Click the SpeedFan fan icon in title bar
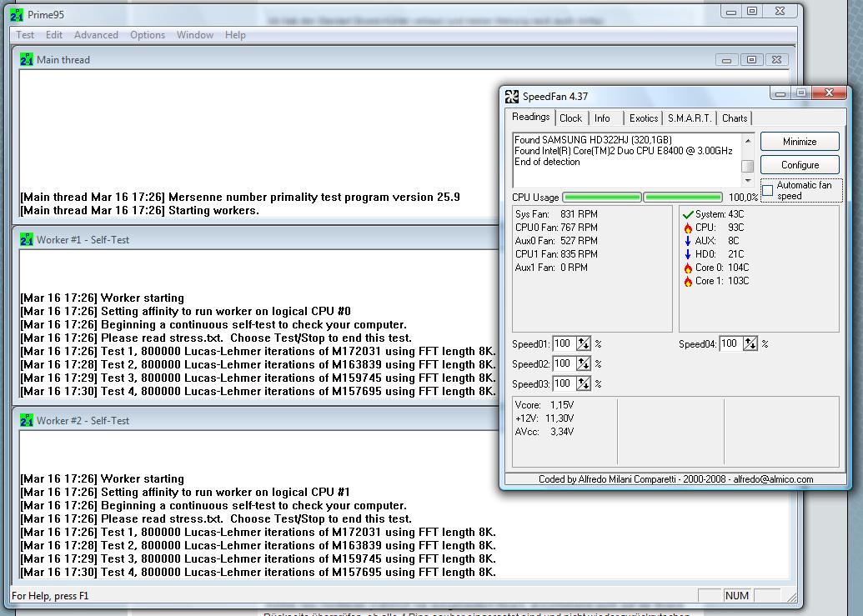The width and height of the screenshot is (863, 616). coord(512,97)
